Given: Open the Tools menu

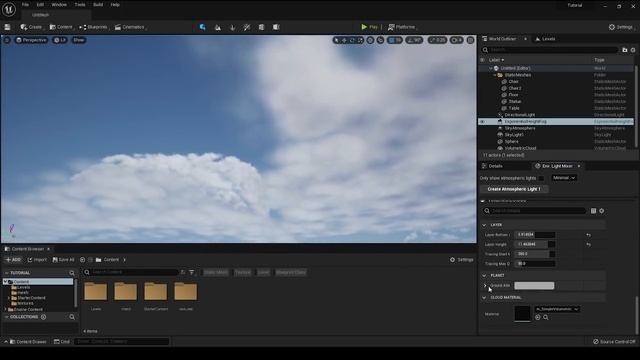Looking at the screenshot, I should pos(80,5).
